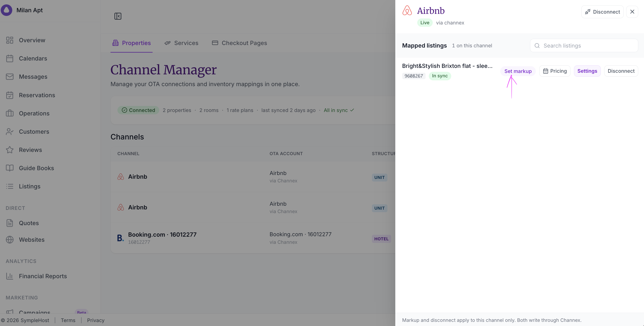Click the Privacy footer link
Screen dimensions: 644x326
pos(96,320)
